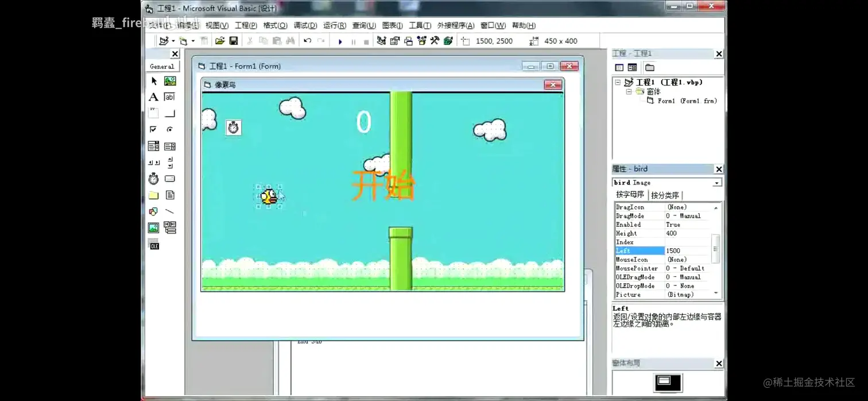Select the Timer control on the form
Viewport: 868px width, 401px height.
tap(233, 127)
